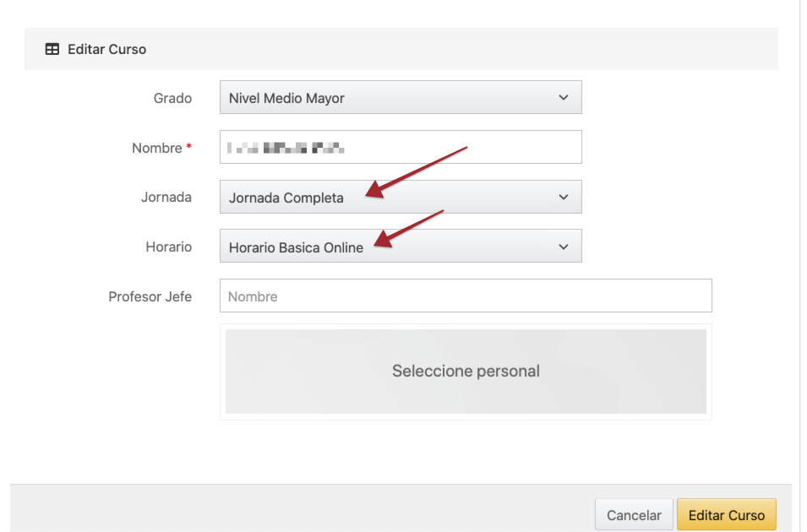Click the chevron on the Horario dropdown
807x532 pixels.
(x=564, y=246)
